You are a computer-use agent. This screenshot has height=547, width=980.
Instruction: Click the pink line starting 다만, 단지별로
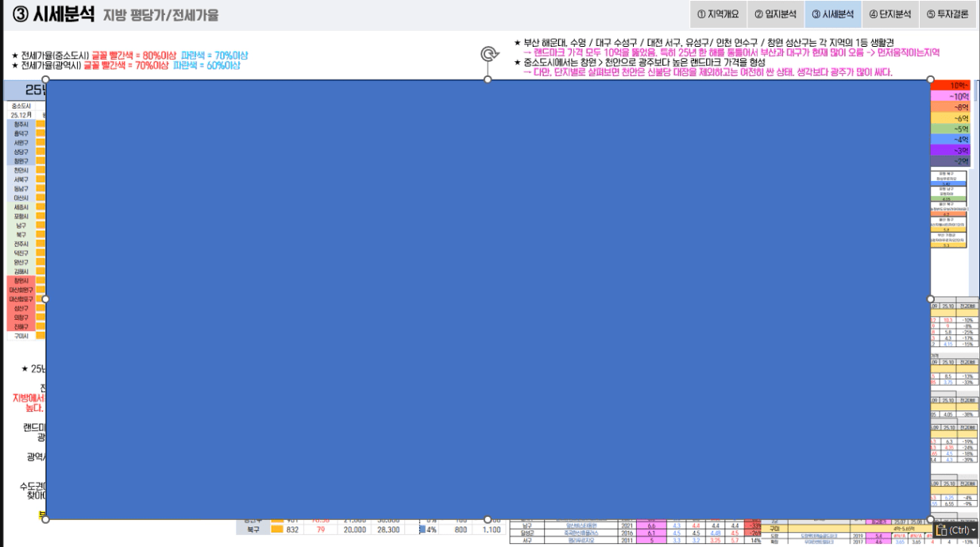click(708, 72)
